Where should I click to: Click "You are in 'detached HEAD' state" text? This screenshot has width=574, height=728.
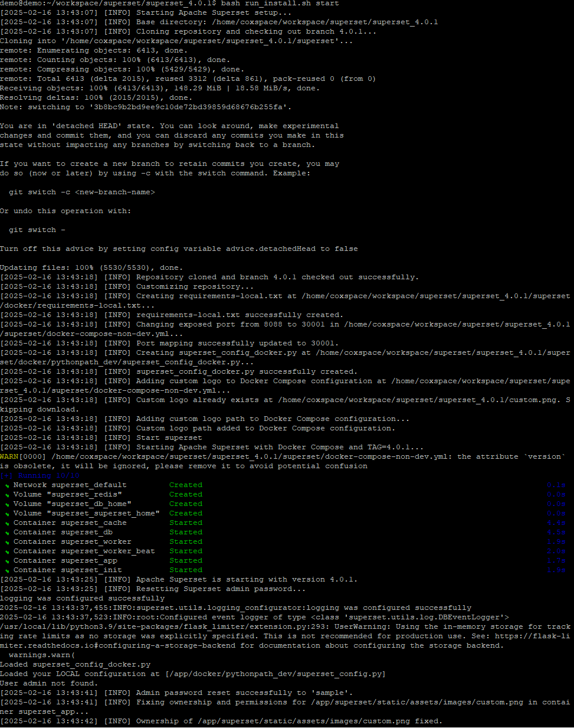77,126
